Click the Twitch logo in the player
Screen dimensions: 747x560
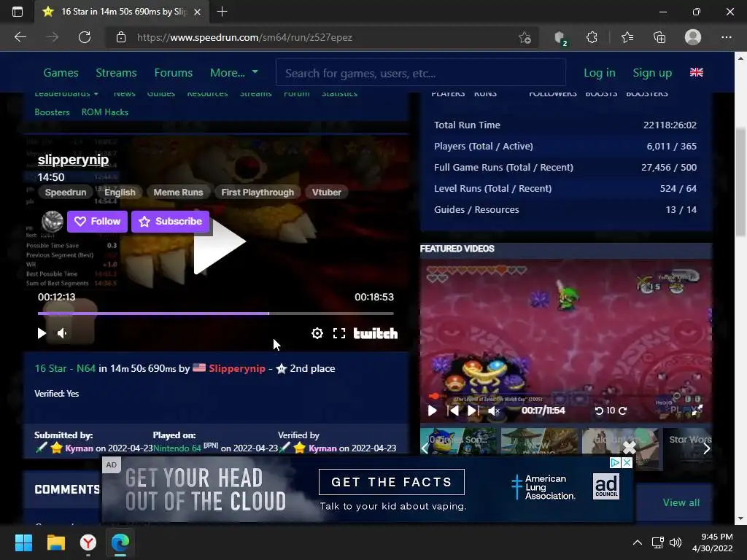click(376, 333)
